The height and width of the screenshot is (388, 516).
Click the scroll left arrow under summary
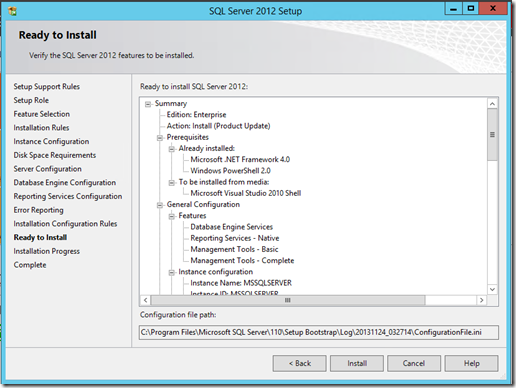click(145, 300)
